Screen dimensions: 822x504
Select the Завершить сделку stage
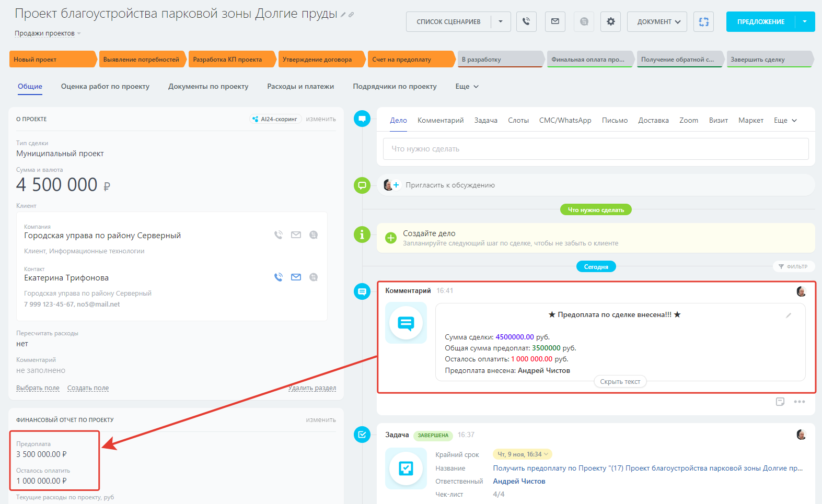(770, 60)
